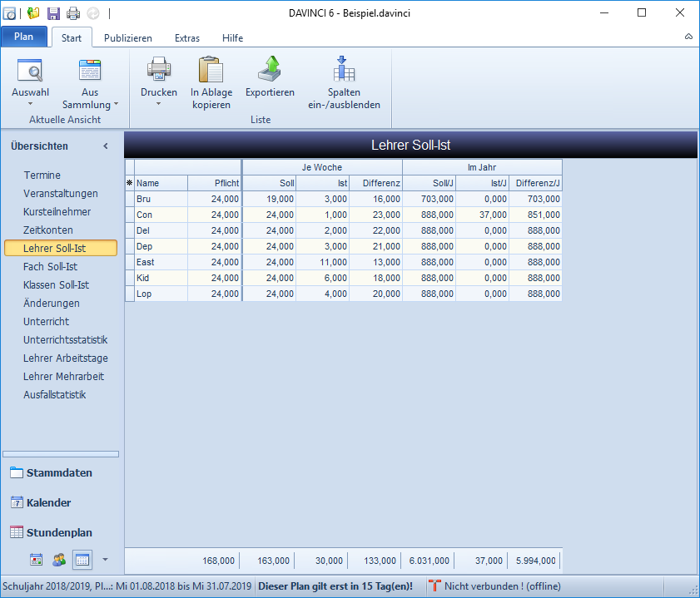Open the Stammdaten section
Image resolution: width=700 pixels, height=598 pixels.
coord(59,472)
